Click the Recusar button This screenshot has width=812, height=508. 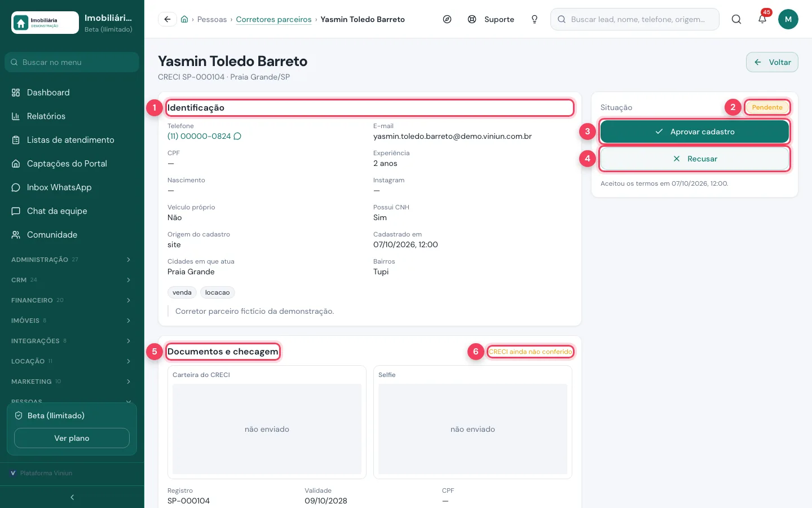695,159
